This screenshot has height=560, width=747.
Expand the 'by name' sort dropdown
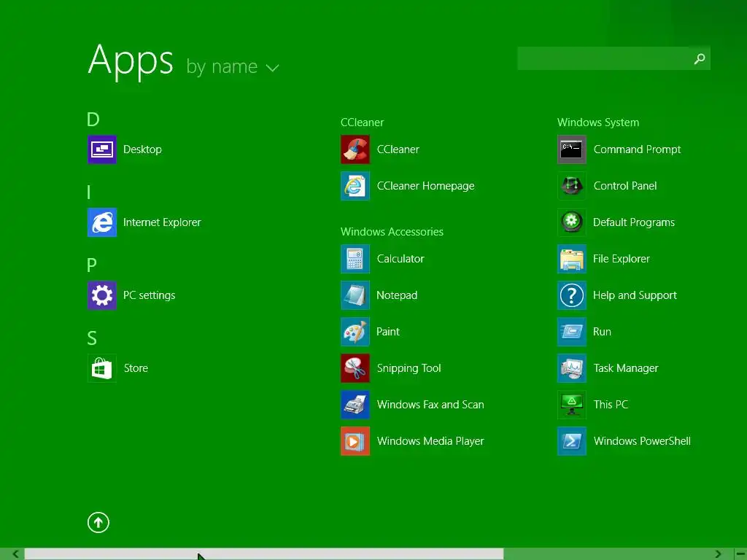(x=233, y=66)
